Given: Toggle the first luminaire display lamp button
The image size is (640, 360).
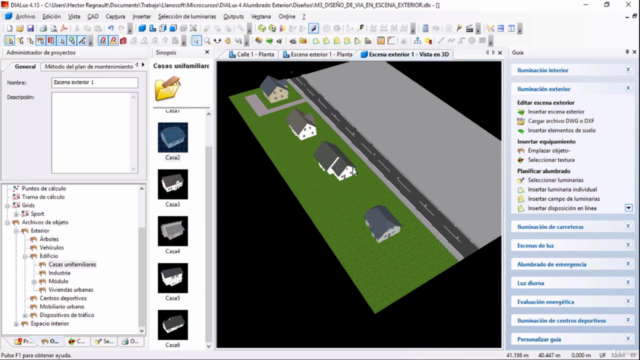Looking at the screenshot, I should tap(103, 40).
